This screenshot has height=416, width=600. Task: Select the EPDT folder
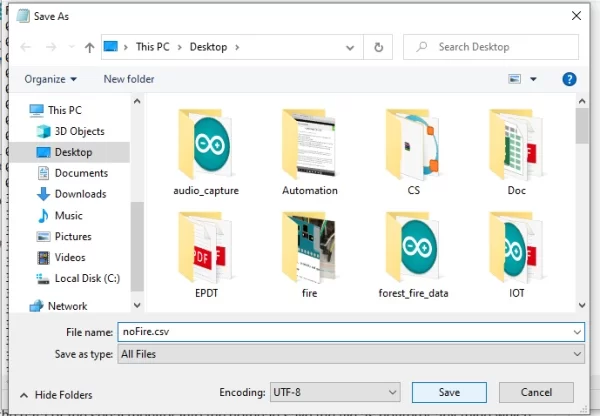(x=206, y=255)
